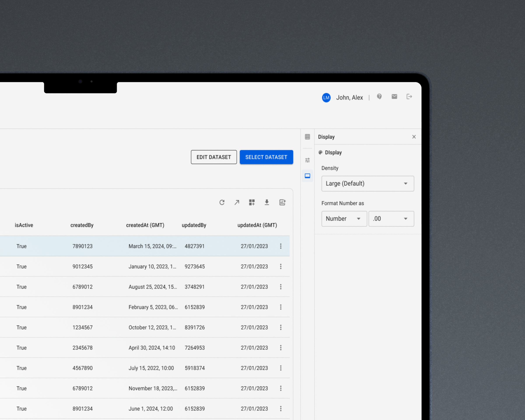The image size is (525, 420).
Task: Click the Format Number as label
Action: (x=342, y=203)
